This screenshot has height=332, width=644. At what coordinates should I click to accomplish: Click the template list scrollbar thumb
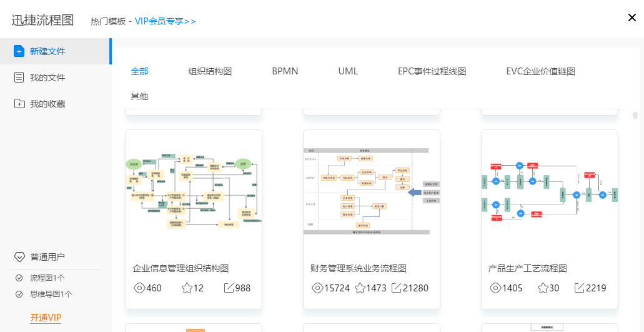[635, 115]
